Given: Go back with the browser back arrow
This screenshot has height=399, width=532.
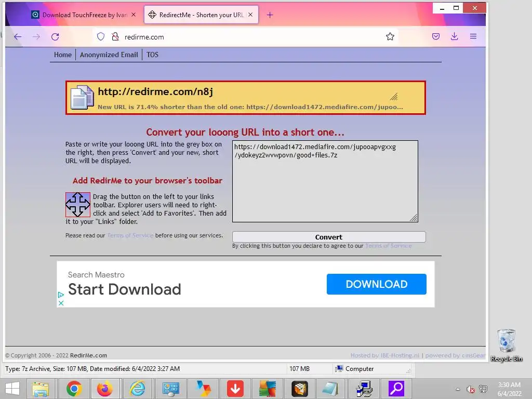Looking at the screenshot, I should [x=18, y=37].
